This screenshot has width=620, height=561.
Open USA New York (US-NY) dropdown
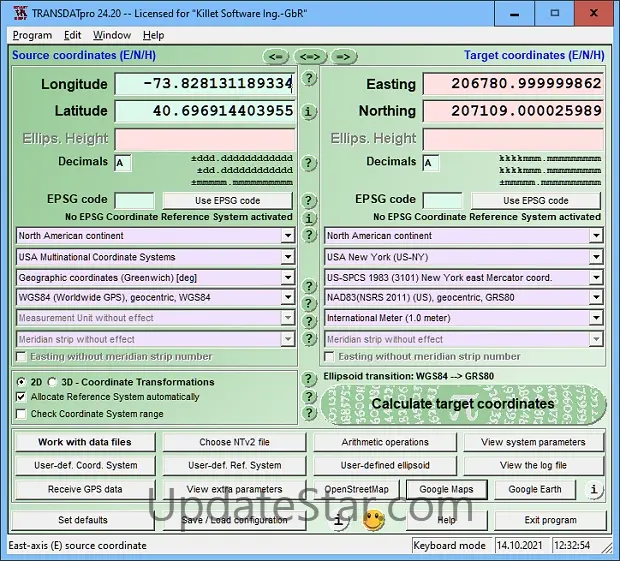pos(596,257)
